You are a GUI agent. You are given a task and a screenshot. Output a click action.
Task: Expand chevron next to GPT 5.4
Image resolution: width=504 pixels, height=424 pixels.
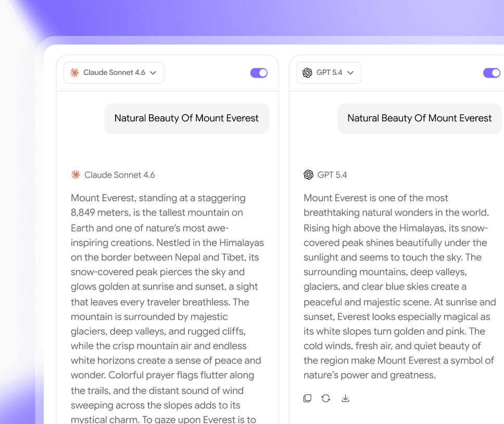(x=350, y=73)
